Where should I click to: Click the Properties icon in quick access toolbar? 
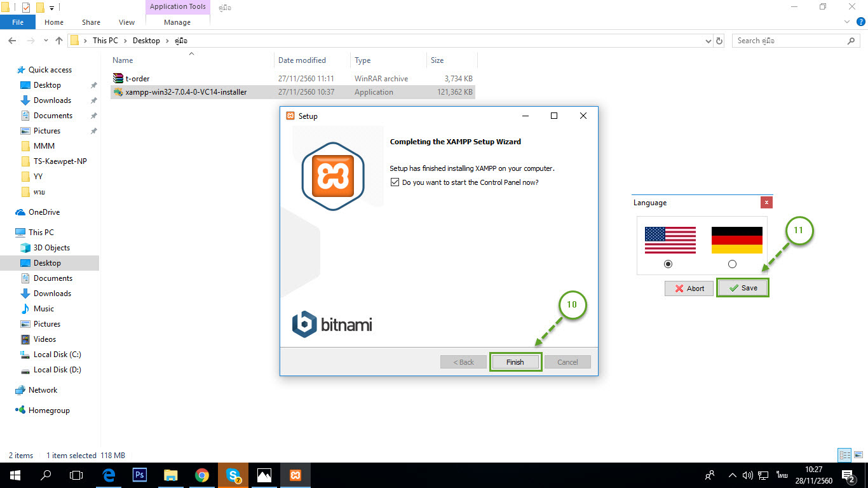[26, 8]
